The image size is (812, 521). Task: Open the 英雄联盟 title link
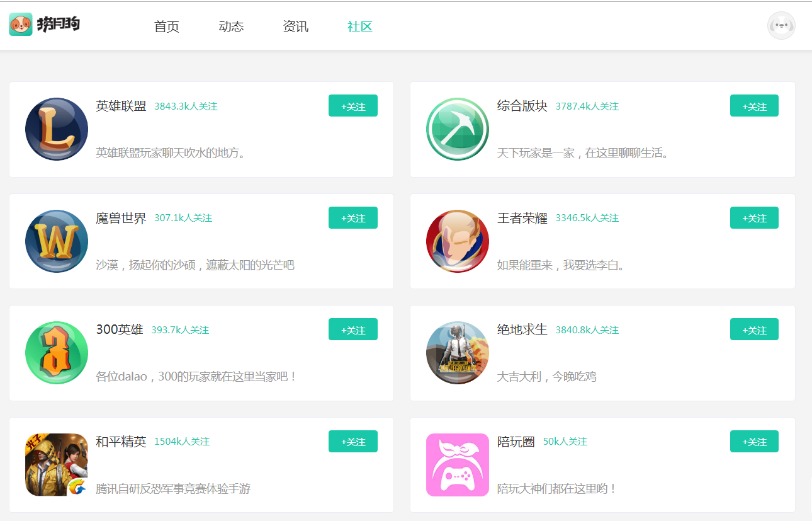[121, 106]
